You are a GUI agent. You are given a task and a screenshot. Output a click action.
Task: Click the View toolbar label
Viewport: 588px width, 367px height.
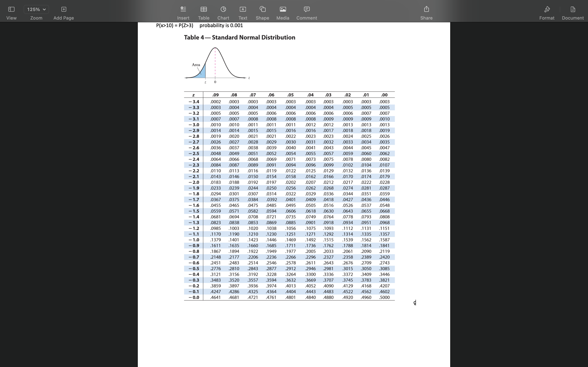tap(11, 18)
